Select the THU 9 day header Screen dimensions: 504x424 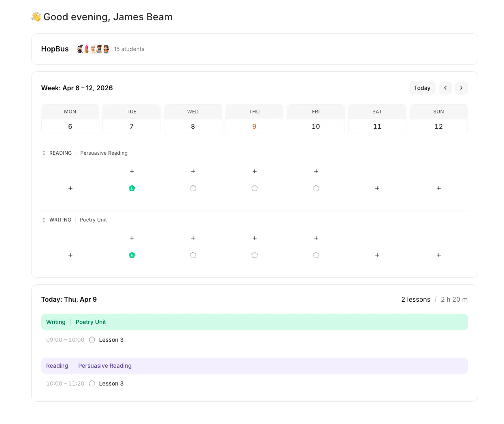tap(254, 119)
